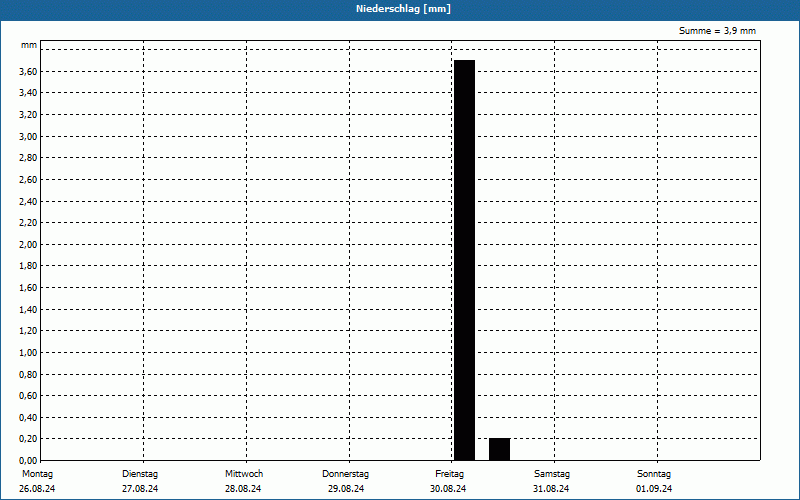Click the 2,00 y-axis value
The image size is (800, 500).
[28, 245]
